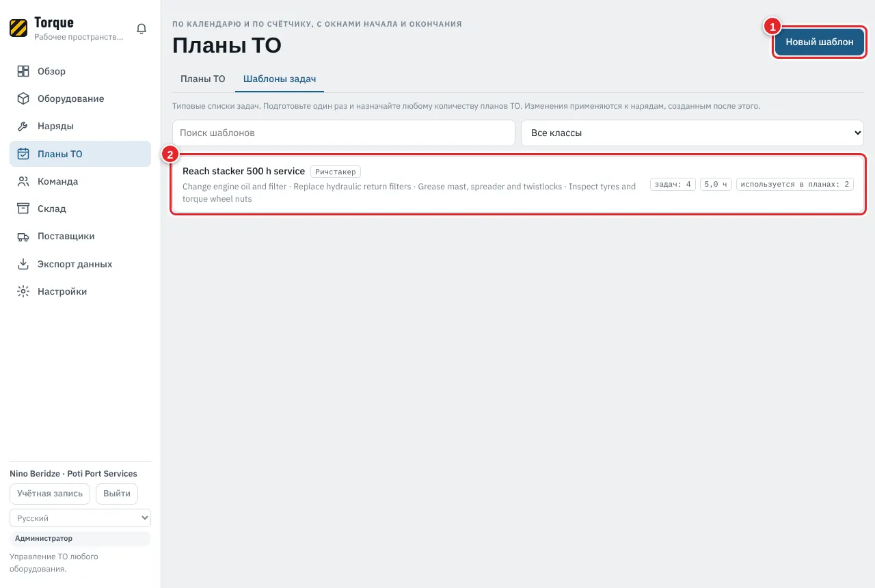Click the задач: 4 badge

pos(673,185)
